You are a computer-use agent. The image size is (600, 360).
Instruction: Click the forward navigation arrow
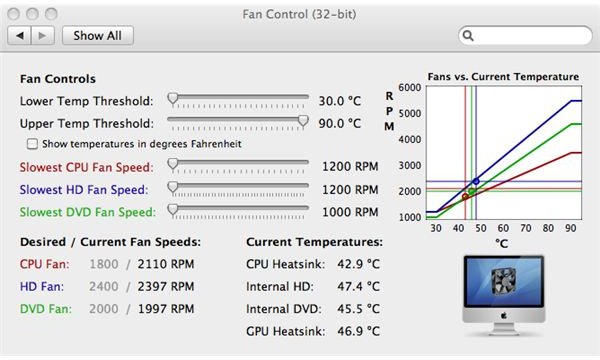(42, 36)
